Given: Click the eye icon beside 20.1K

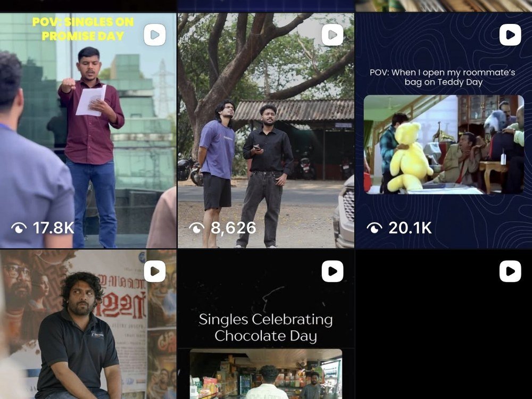Looking at the screenshot, I should [375, 228].
